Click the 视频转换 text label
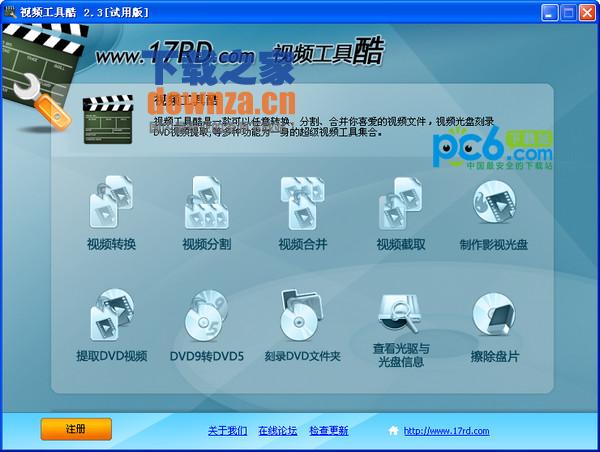This screenshot has height=452, width=600. click(x=111, y=244)
